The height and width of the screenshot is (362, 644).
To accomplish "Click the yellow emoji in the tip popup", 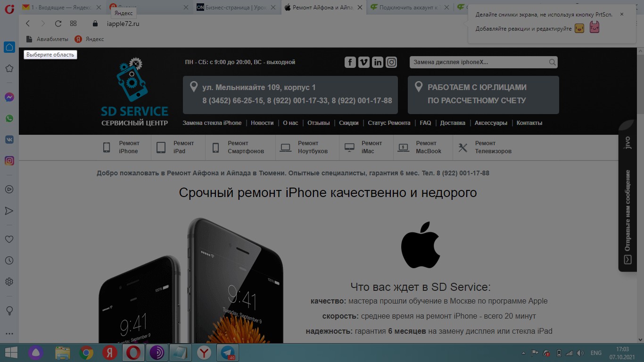I will pos(579,28).
